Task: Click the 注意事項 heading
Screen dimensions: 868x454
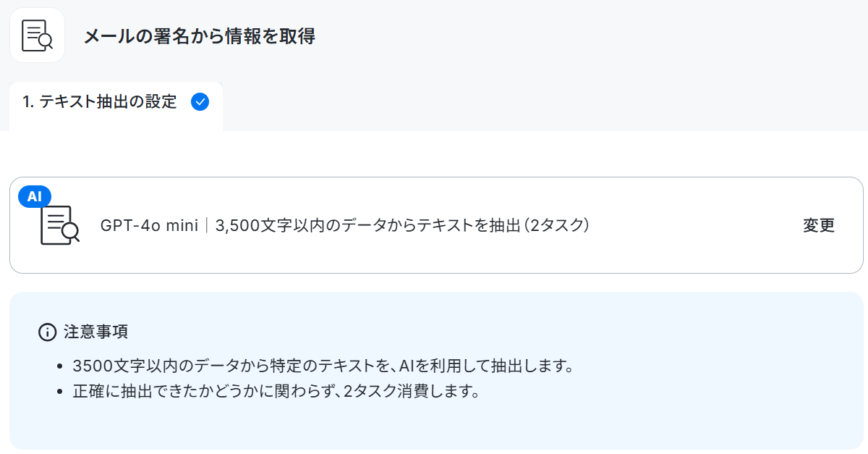Action: [x=95, y=332]
